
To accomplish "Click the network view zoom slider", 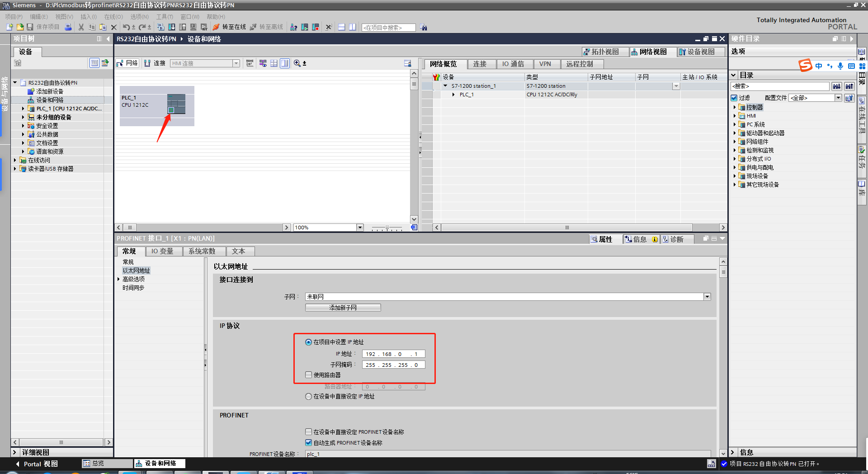I will pyautogui.click(x=387, y=228).
